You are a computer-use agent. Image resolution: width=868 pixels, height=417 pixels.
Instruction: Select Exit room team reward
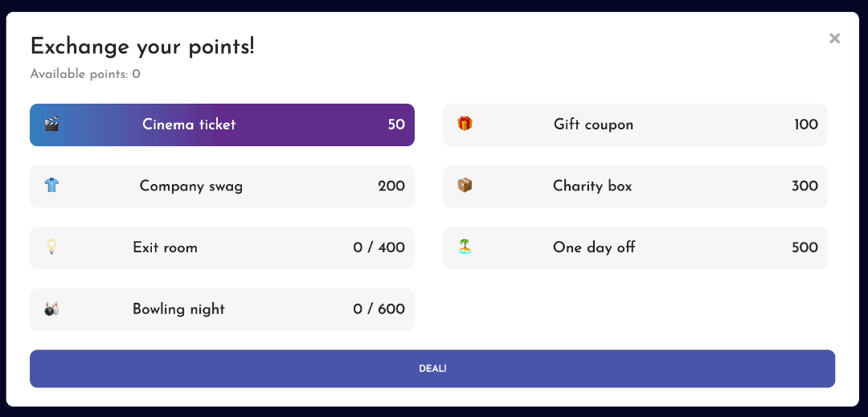(x=222, y=247)
